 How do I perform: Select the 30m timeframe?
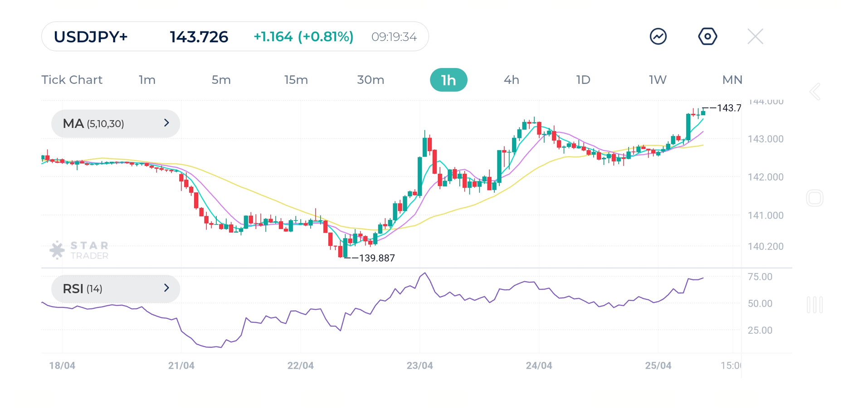click(371, 80)
